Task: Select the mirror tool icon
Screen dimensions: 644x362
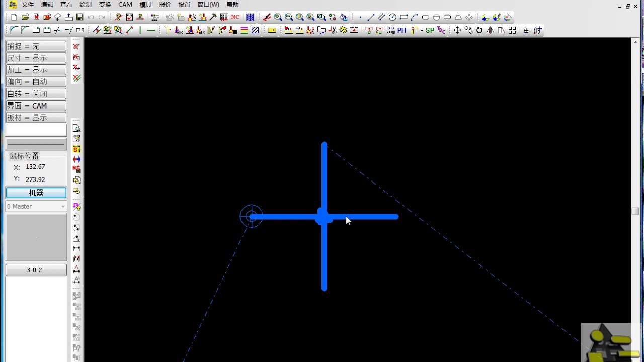Action: click(490, 30)
